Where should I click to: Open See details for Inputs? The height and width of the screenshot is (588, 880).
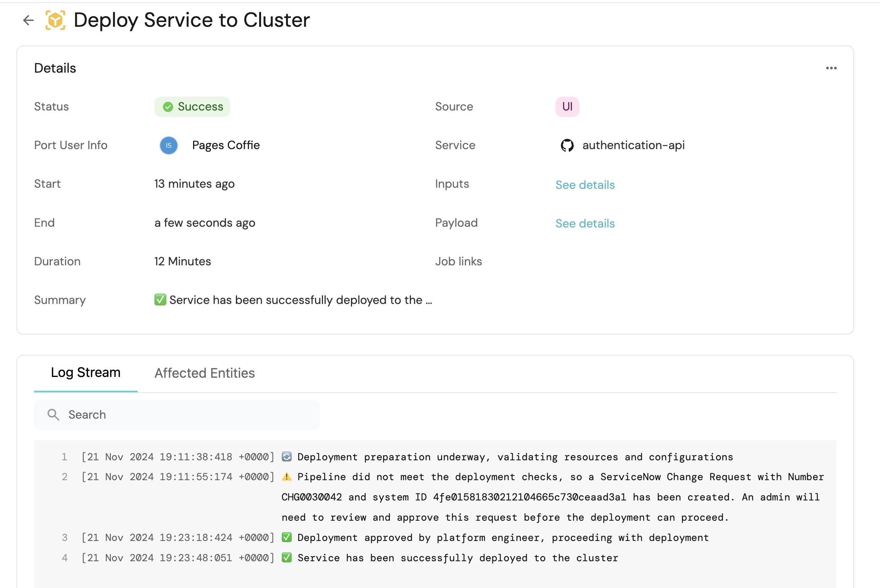point(585,185)
